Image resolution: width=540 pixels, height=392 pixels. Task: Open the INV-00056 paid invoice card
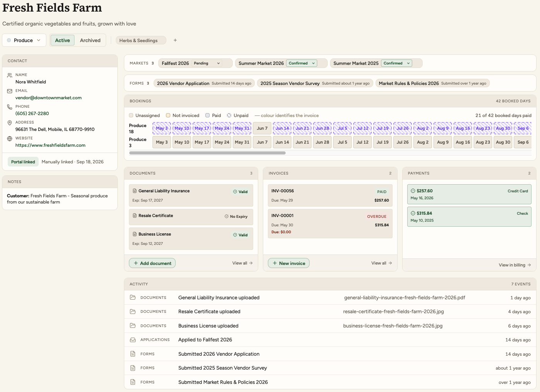pos(330,195)
